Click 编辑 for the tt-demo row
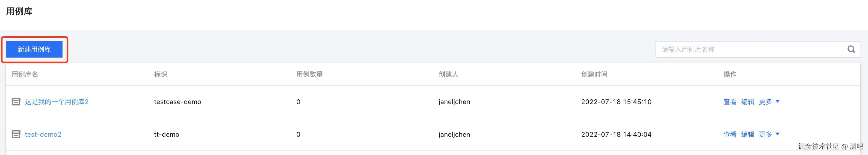The image size is (868, 155). [x=747, y=135]
